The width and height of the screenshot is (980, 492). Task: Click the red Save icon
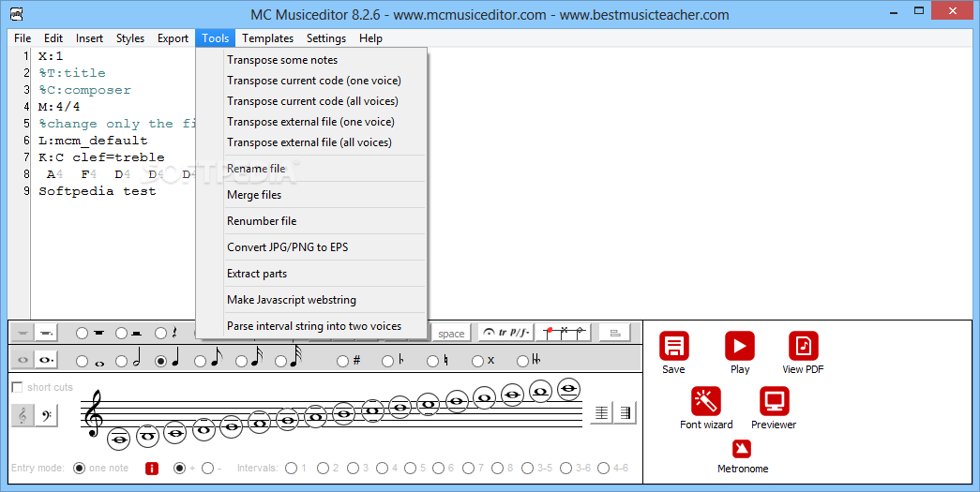pyautogui.click(x=673, y=346)
